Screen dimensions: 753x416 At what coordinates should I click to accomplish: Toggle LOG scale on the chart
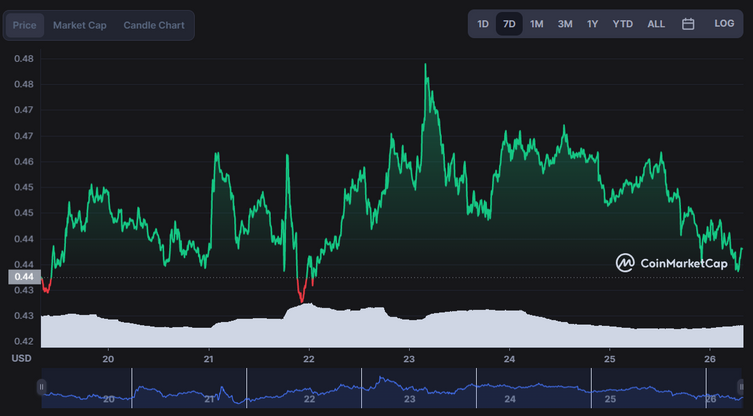[724, 24]
